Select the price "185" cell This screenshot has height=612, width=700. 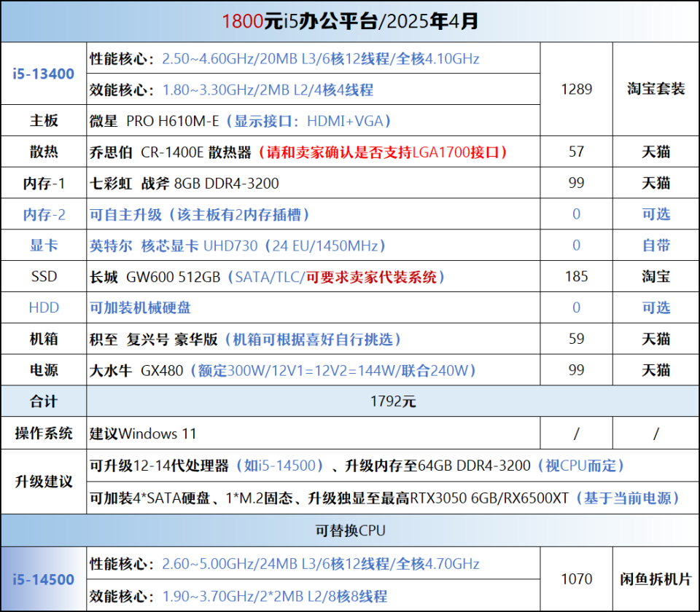pos(576,277)
